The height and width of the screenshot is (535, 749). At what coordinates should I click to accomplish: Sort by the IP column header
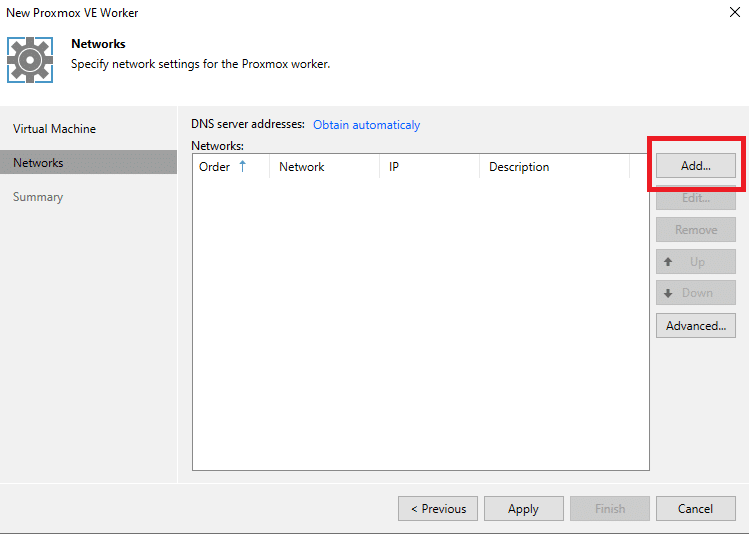point(429,167)
